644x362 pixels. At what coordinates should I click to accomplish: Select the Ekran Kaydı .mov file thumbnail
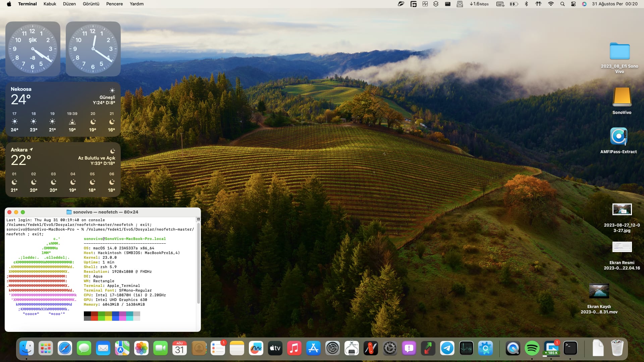(x=599, y=291)
